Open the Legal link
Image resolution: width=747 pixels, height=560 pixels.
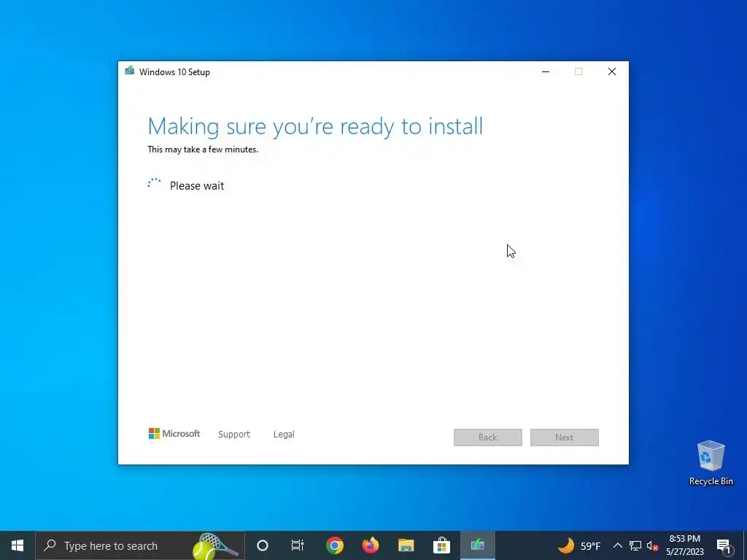click(x=284, y=435)
